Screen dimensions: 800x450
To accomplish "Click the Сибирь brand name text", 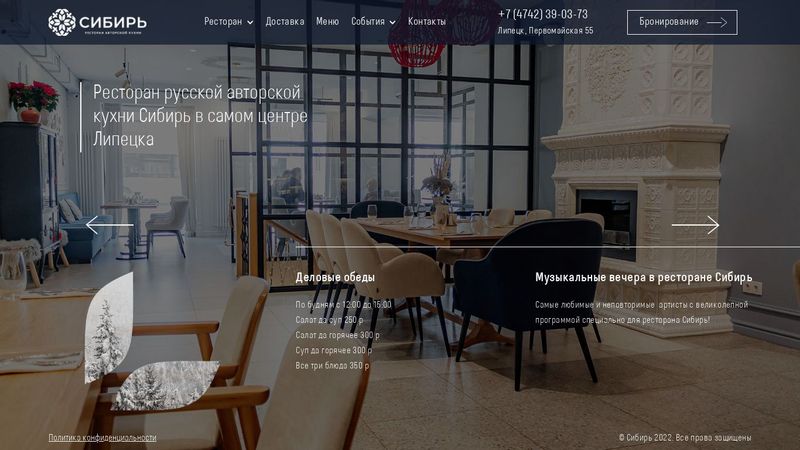I will click(113, 22).
